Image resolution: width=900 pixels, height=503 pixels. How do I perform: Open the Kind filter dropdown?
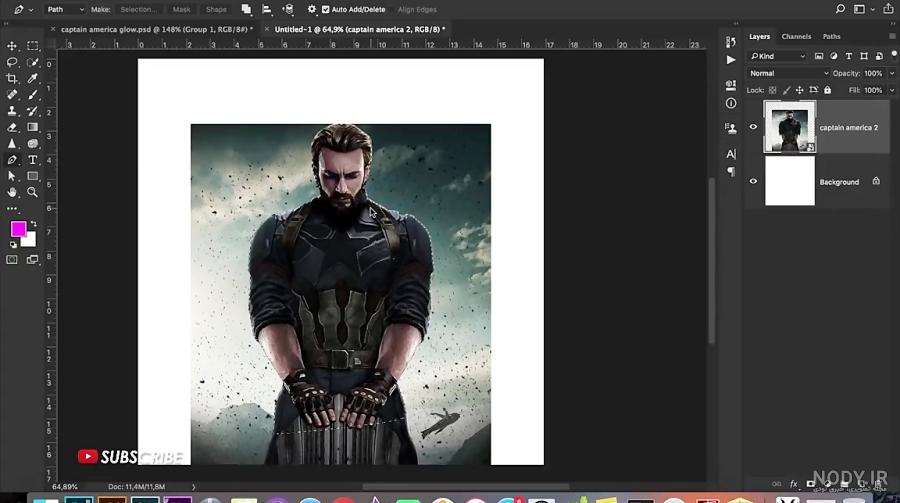(x=778, y=56)
